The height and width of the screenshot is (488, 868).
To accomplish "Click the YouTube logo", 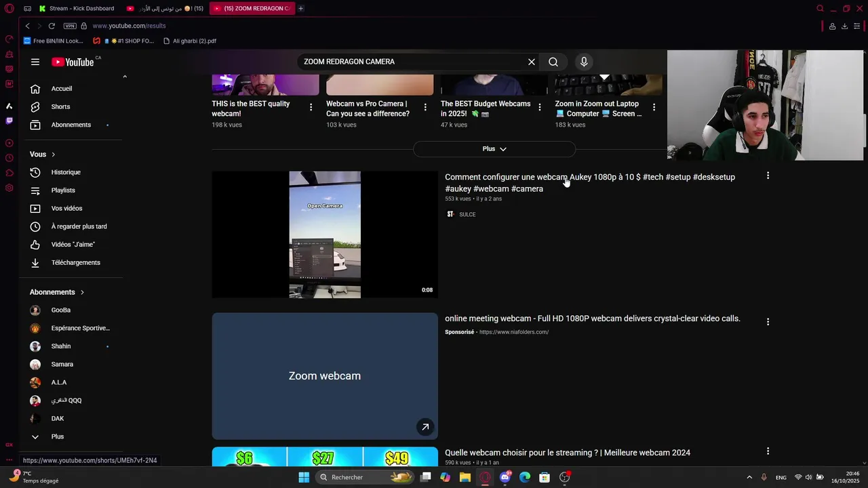I will (73, 62).
